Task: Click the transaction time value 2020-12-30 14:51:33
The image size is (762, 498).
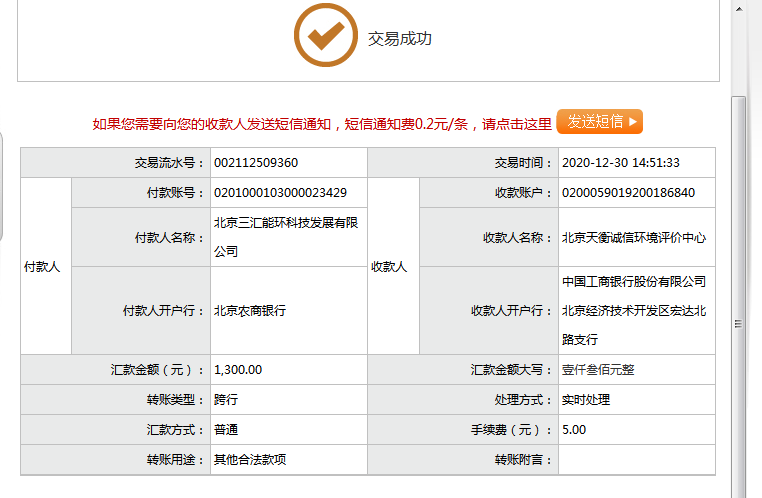Action: click(620, 163)
